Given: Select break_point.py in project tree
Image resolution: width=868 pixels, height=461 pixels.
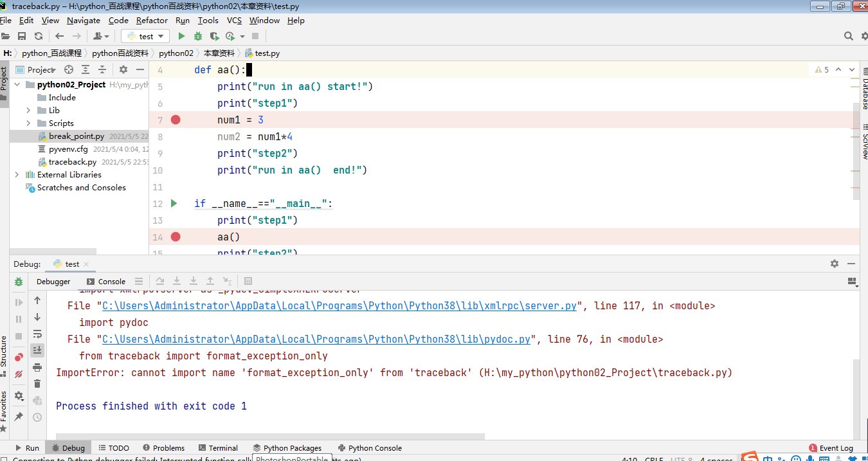Looking at the screenshot, I should tap(77, 136).
